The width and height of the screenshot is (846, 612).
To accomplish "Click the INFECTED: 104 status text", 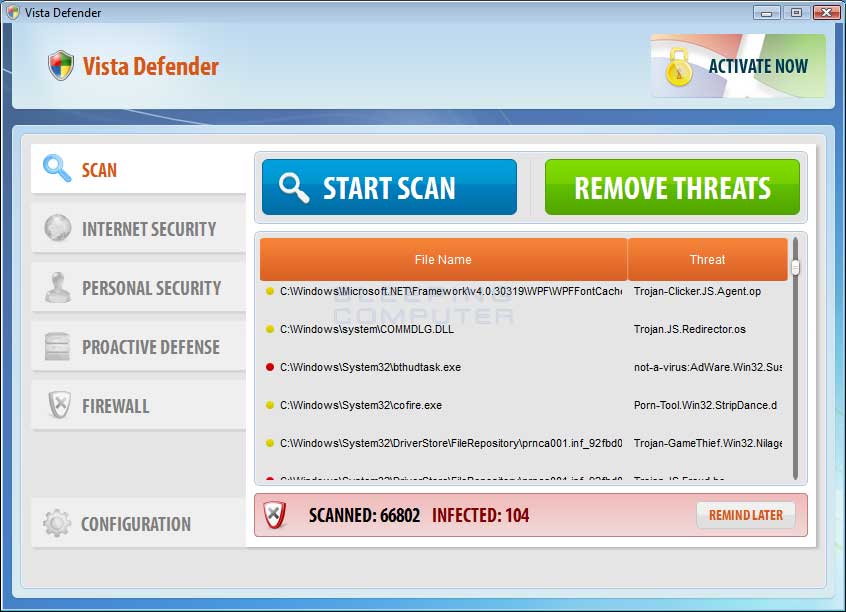I will coord(481,515).
